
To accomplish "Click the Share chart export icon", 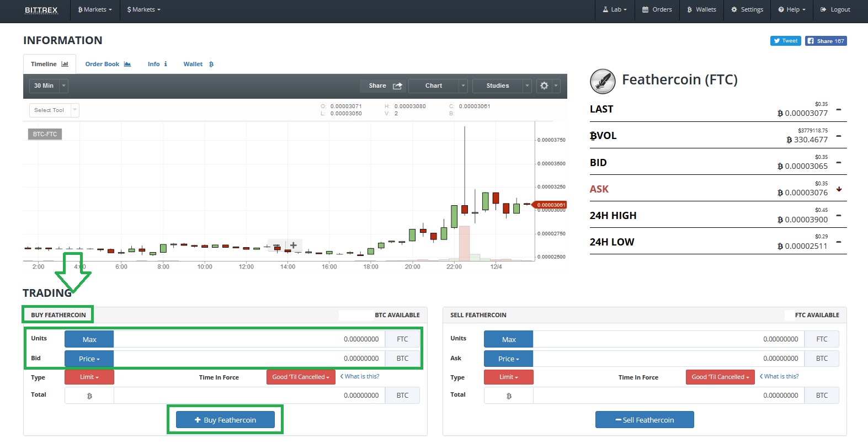I will [397, 86].
